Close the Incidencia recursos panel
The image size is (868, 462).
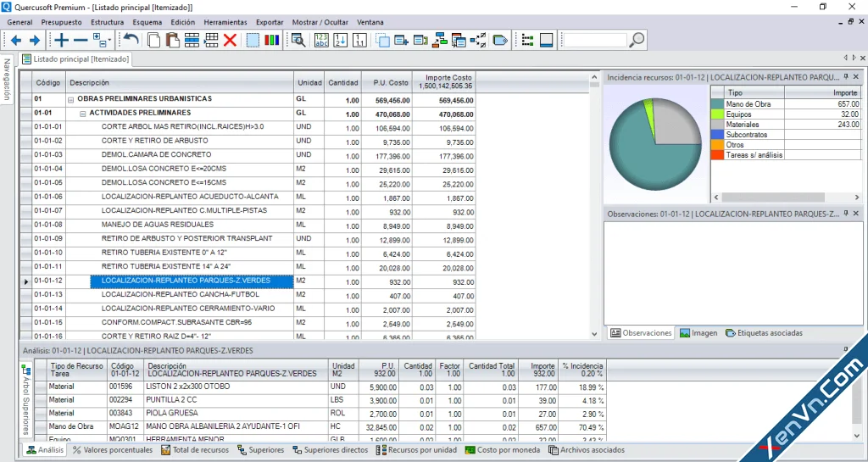pos(856,77)
